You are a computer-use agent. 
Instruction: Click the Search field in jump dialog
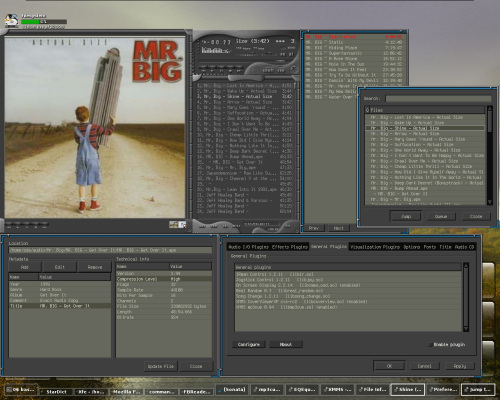click(x=438, y=98)
